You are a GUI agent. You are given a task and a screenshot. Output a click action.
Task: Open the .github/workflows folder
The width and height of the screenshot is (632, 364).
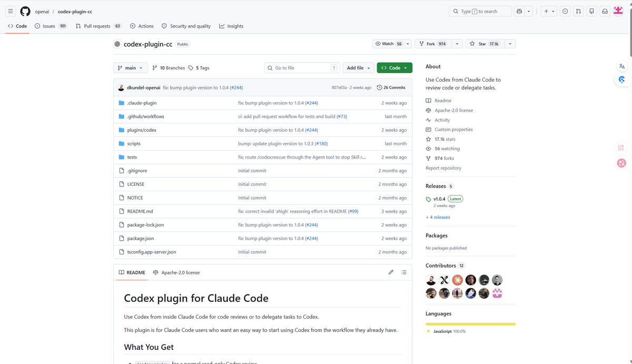click(145, 116)
